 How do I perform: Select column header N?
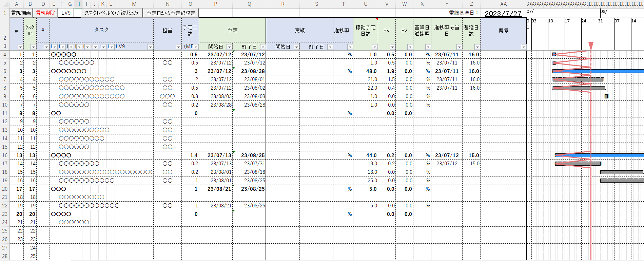168,4
